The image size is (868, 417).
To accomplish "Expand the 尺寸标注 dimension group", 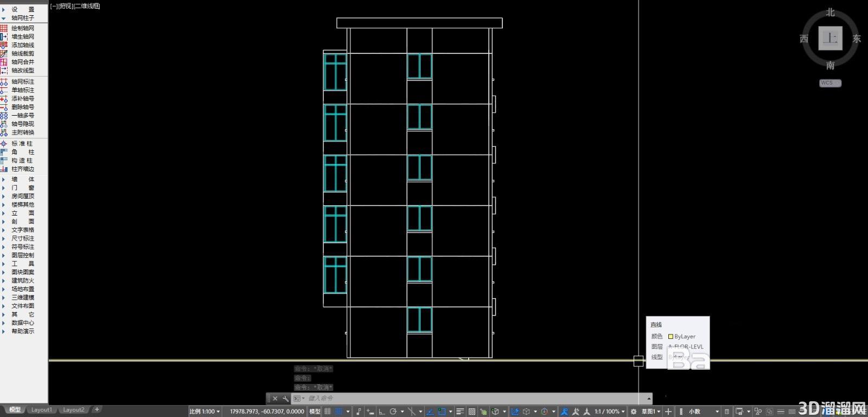I will point(22,238).
